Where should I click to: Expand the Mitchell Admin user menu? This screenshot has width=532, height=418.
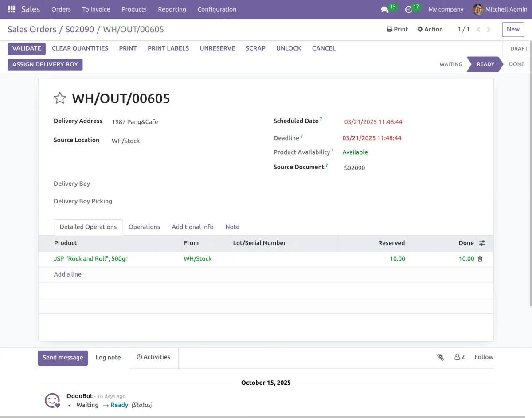[x=500, y=9]
